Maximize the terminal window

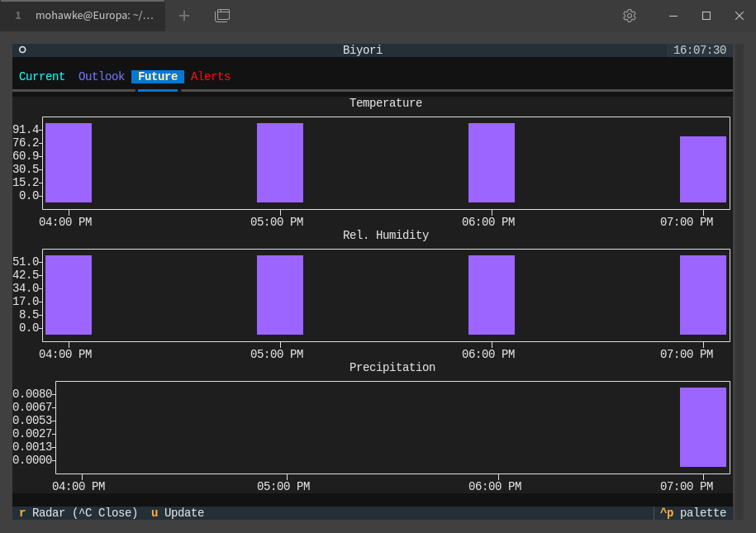[x=706, y=16]
